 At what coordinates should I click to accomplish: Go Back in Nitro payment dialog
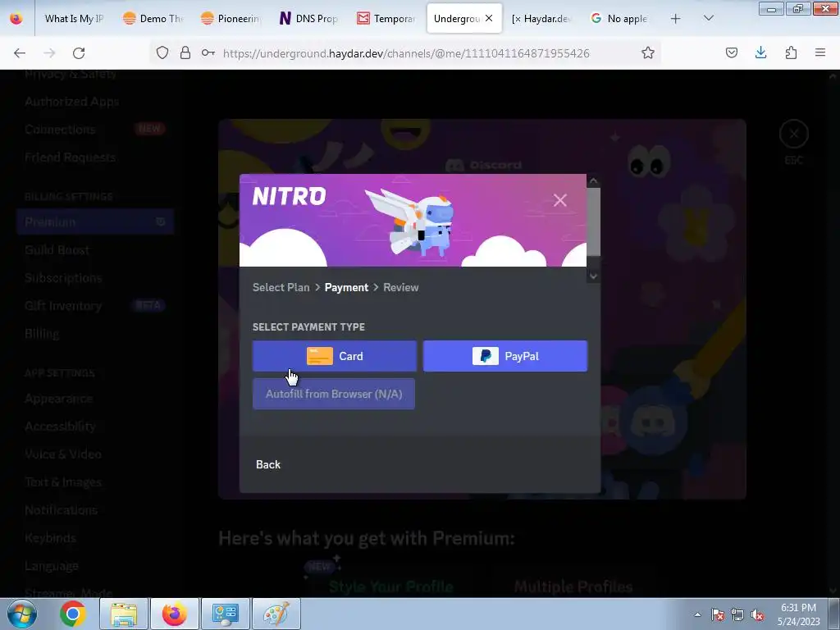click(x=268, y=464)
